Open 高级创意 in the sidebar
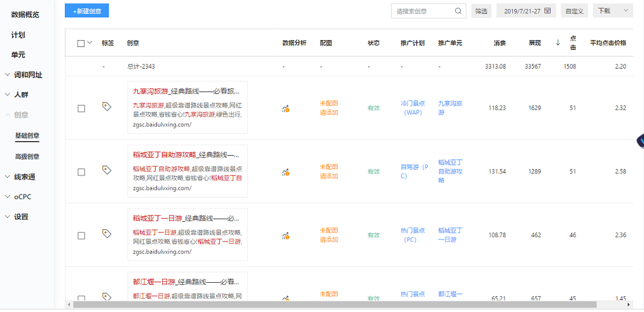 pyautogui.click(x=27, y=156)
